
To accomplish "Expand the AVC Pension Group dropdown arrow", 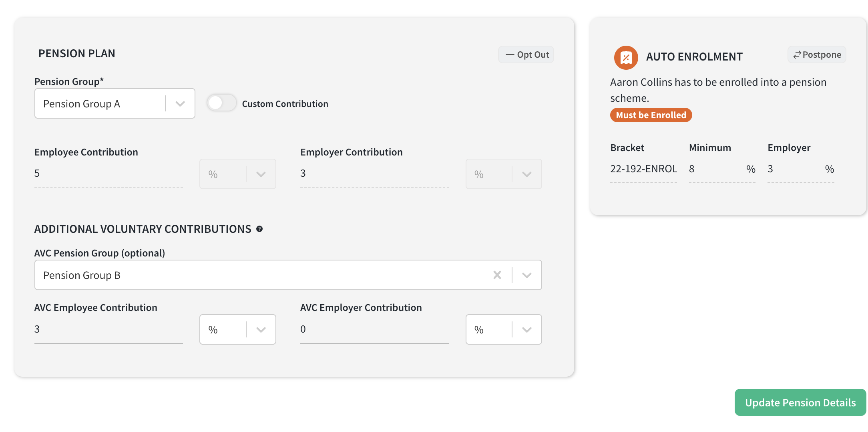I will coord(527,275).
